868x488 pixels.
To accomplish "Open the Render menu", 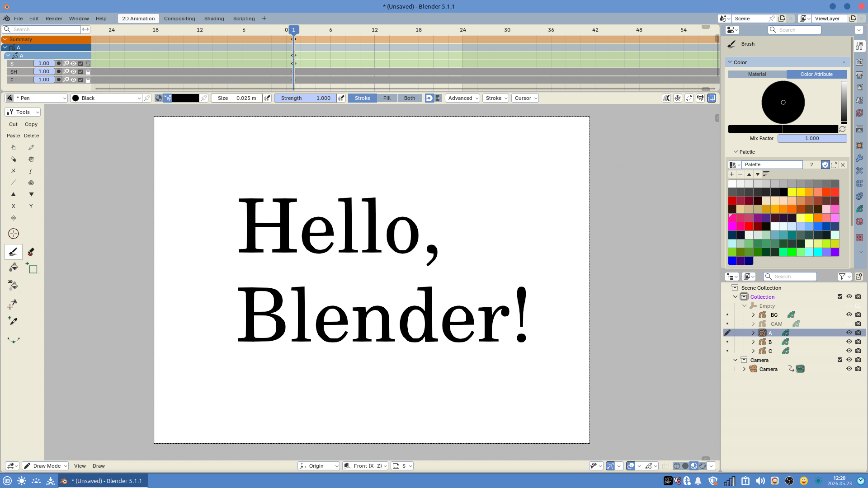I will (54, 19).
